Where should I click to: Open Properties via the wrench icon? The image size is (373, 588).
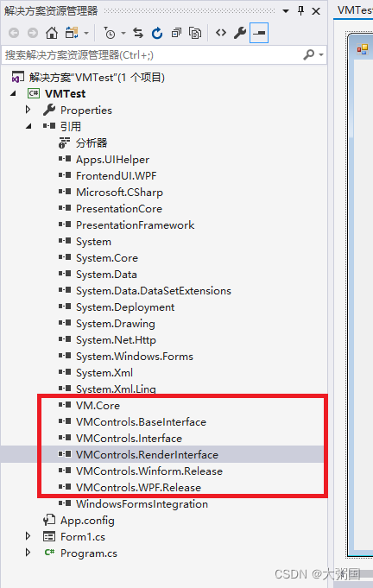(240, 33)
